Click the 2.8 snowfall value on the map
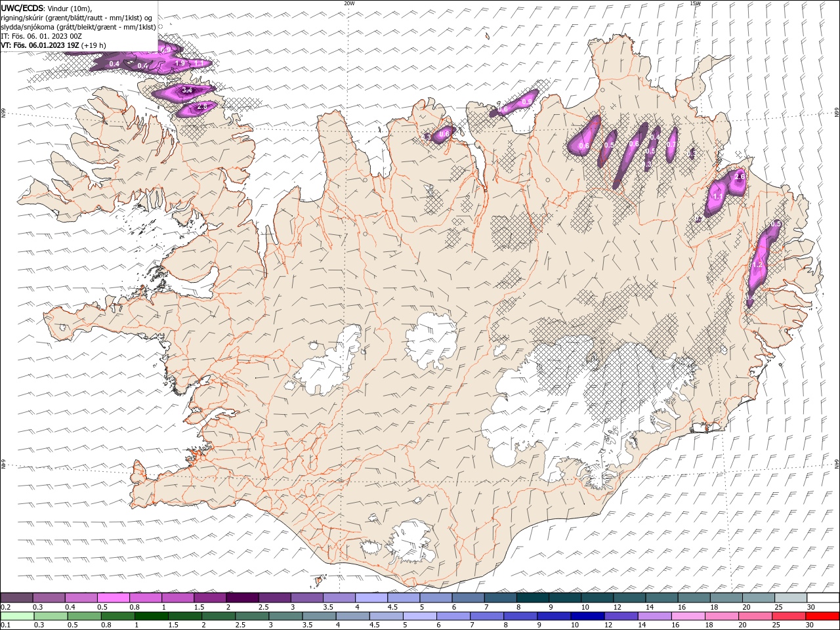Screen dimensions: 840x630 [202, 106]
